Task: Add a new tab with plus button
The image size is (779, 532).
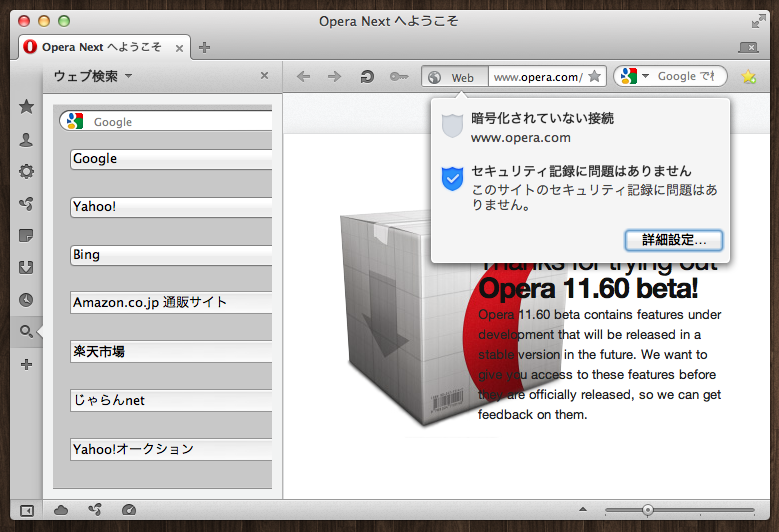Action: 204,48
